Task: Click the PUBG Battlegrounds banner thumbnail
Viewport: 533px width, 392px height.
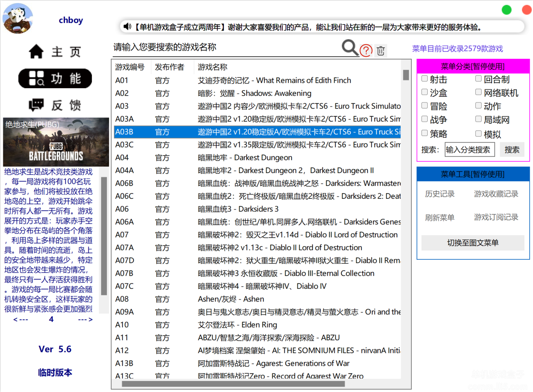Action: tap(56, 142)
